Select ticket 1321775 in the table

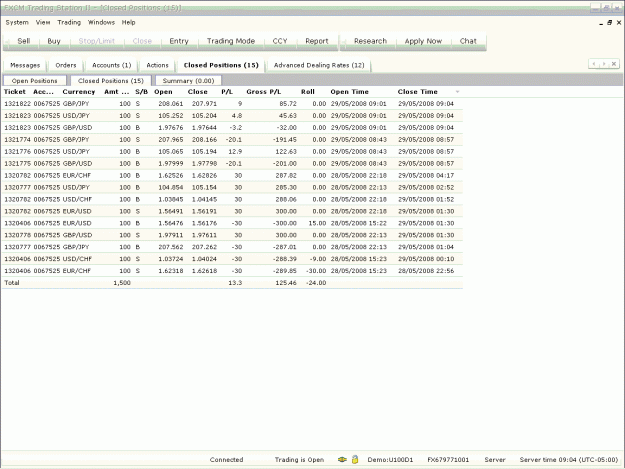point(17,164)
